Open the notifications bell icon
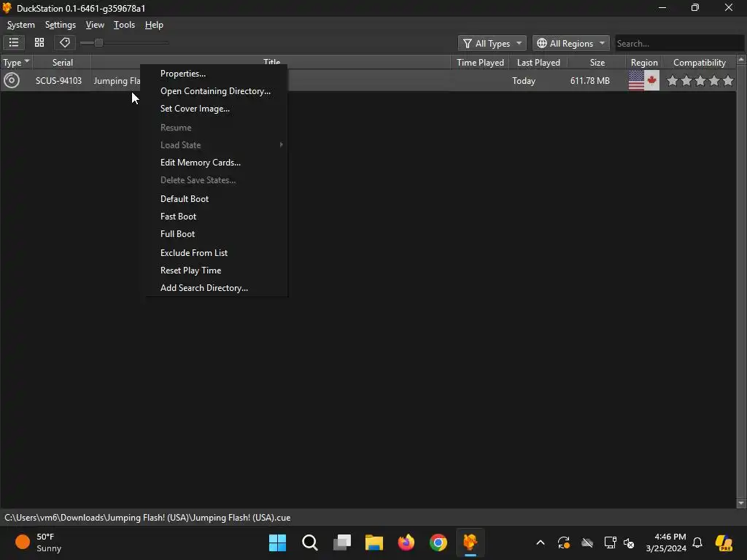747x560 pixels. [697, 542]
